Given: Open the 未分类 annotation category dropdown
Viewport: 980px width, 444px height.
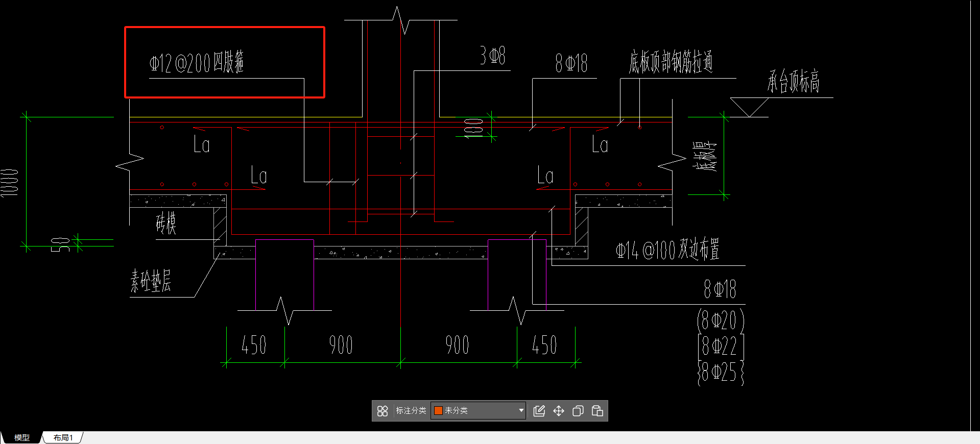Looking at the screenshot, I should point(479,410).
